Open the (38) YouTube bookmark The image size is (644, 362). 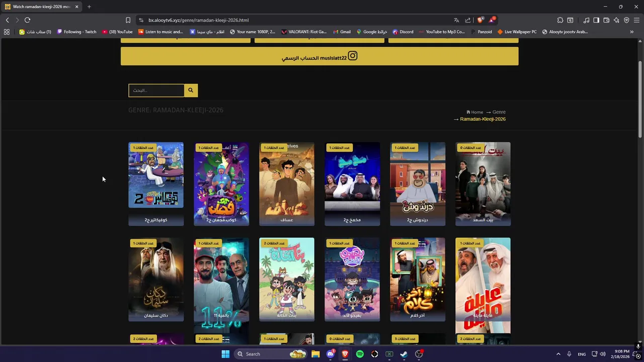point(117,32)
